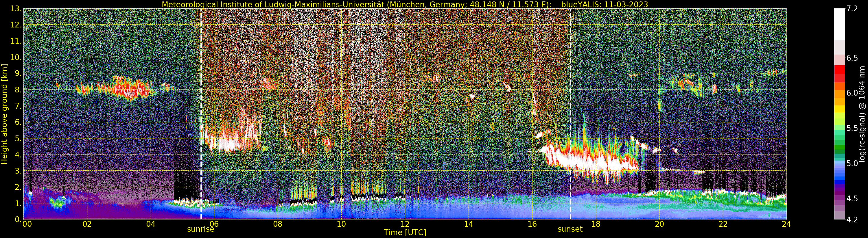Click the 'Time [UTC]' axis label
The width and height of the screenshot is (868, 238).
405,233
